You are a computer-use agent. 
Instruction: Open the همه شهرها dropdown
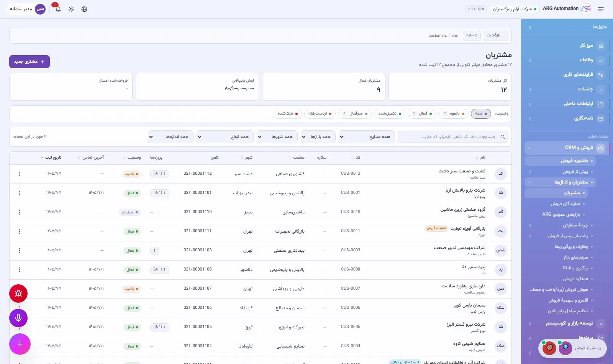277,137
